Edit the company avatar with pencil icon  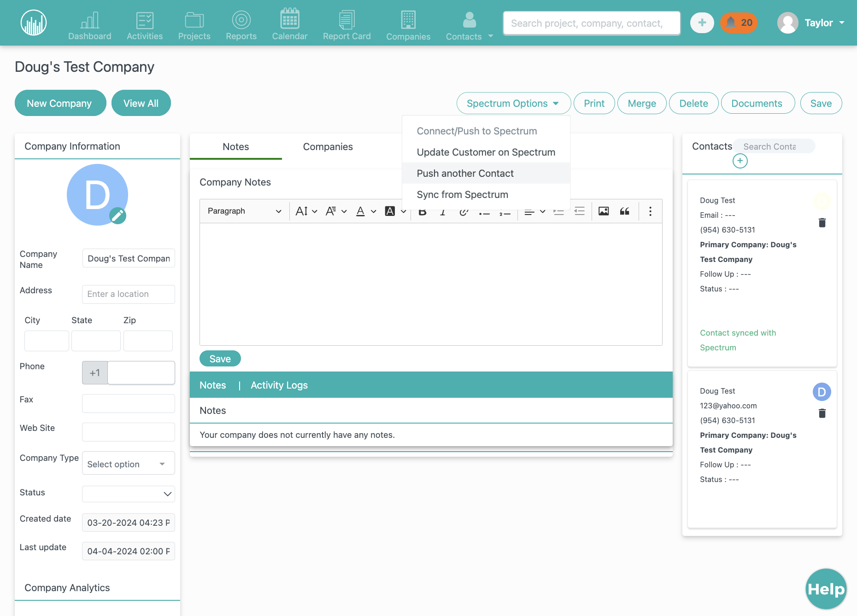pyautogui.click(x=117, y=215)
